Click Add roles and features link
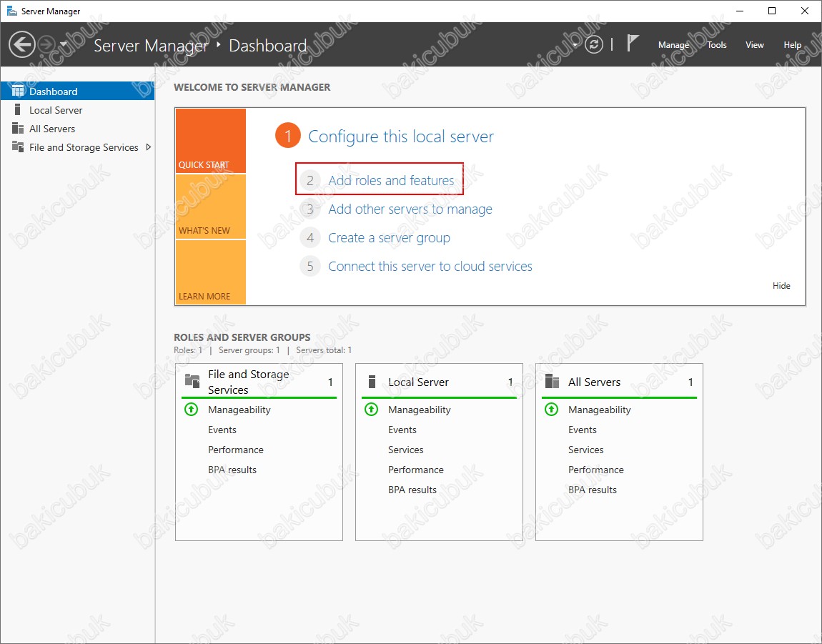This screenshot has width=822, height=644. [391, 180]
